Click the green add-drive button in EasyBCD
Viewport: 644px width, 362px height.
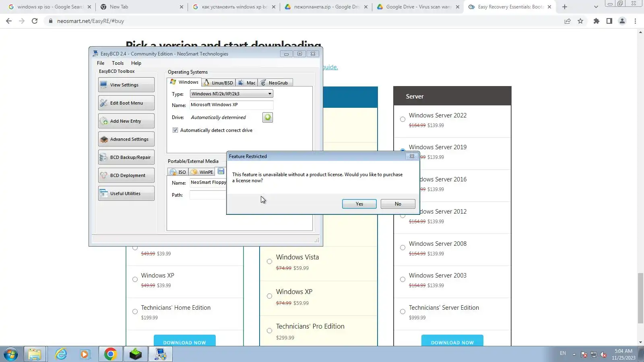click(268, 117)
